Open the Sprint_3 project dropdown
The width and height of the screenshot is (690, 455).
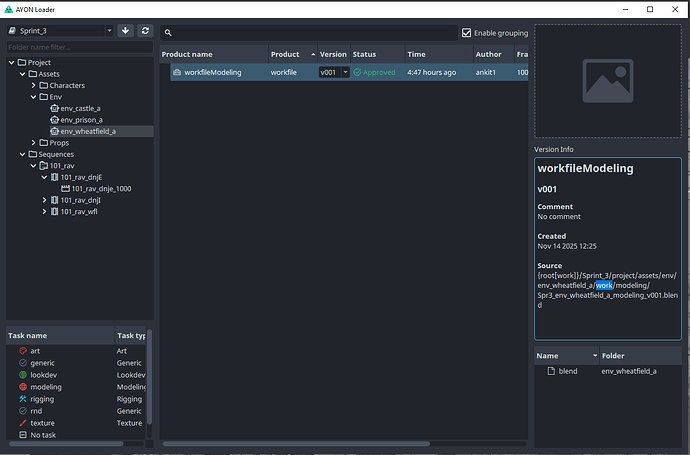click(60, 32)
